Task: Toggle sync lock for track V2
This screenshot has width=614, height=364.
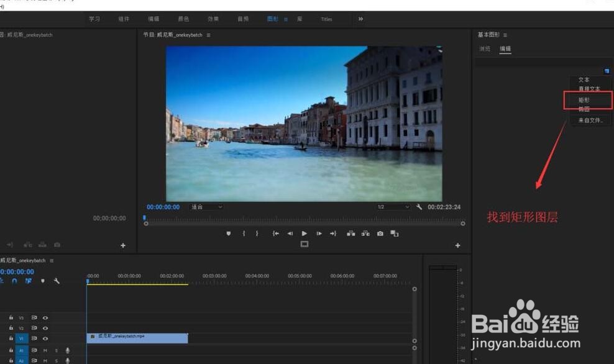Action: click(34, 328)
